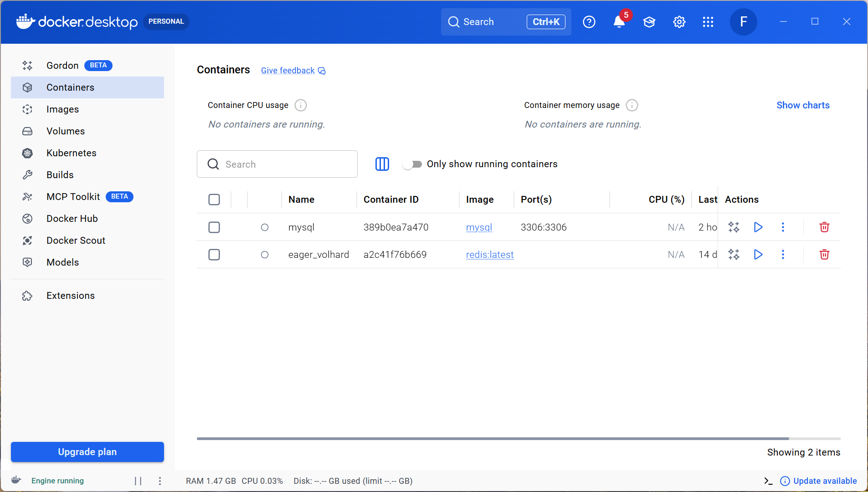Click container ID a2c41f76b669
This screenshot has height=492, width=868.
click(x=395, y=255)
